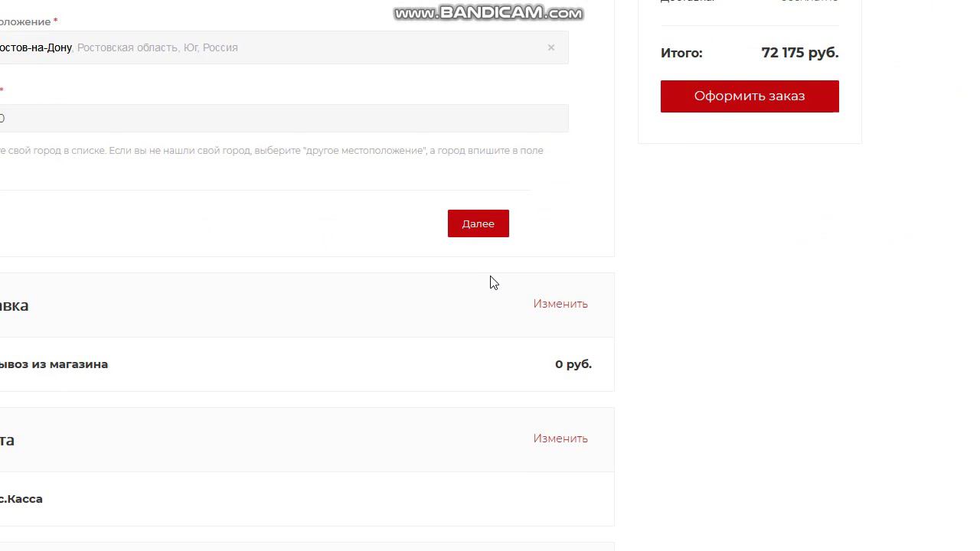This screenshot has width=980, height=551.
Task: Click the Далее button
Action: (x=479, y=223)
